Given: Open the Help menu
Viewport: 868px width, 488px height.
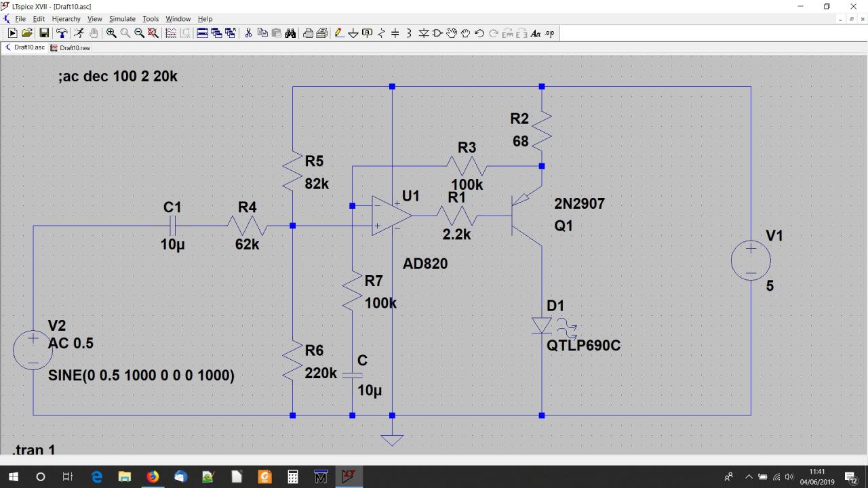Looking at the screenshot, I should (205, 19).
